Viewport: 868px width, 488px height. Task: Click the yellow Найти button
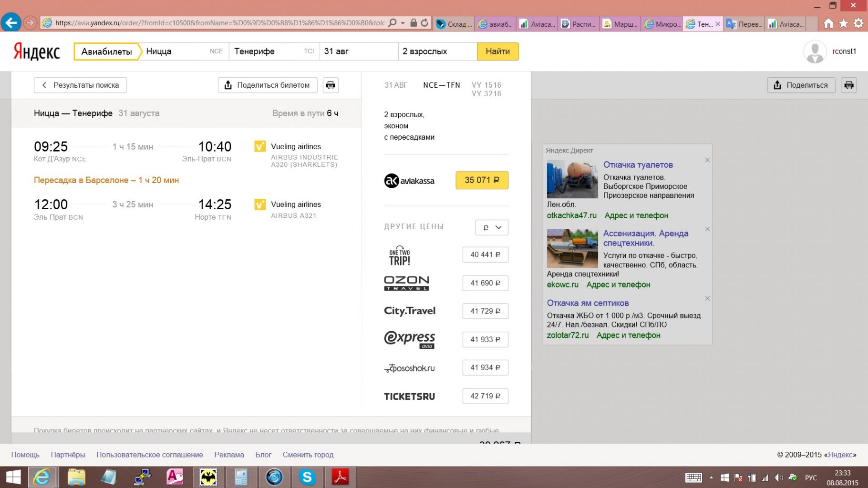497,51
